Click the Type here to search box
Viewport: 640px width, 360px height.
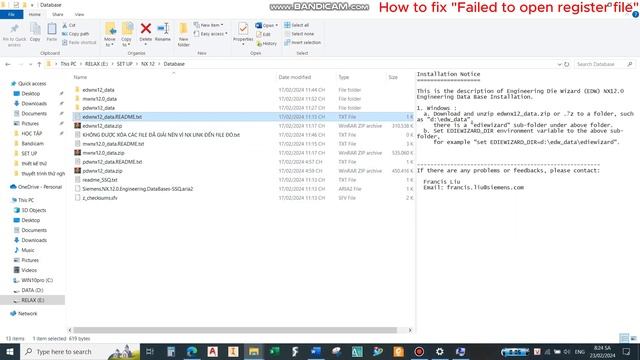click(x=80, y=351)
